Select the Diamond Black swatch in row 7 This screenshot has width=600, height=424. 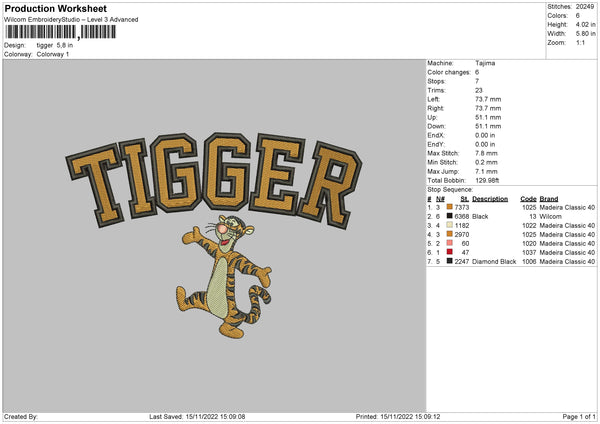coord(450,261)
